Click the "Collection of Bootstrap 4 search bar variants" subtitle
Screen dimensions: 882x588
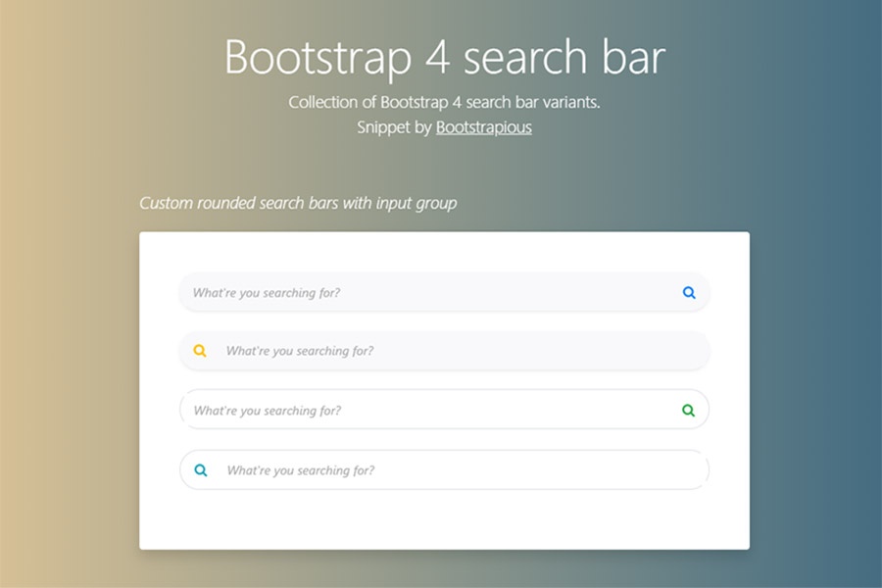(x=444, y=102)
